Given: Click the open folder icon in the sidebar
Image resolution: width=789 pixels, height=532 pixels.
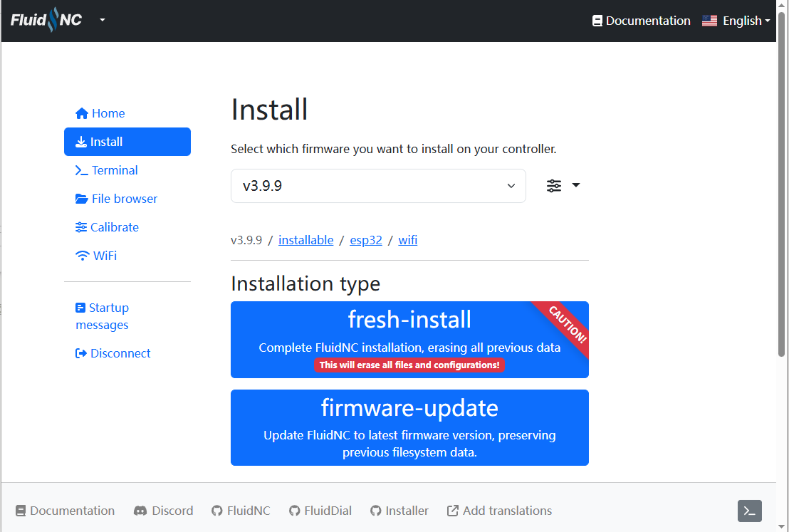Looking at the screenshot, I should tap(81, 199).
